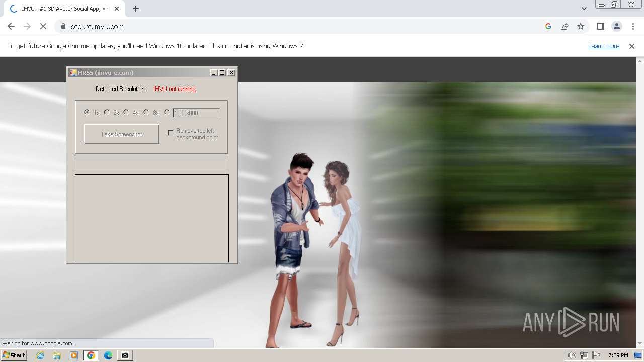Open Chrome side panel
Screen dimensions: 644x362
(x=600, y=26)
